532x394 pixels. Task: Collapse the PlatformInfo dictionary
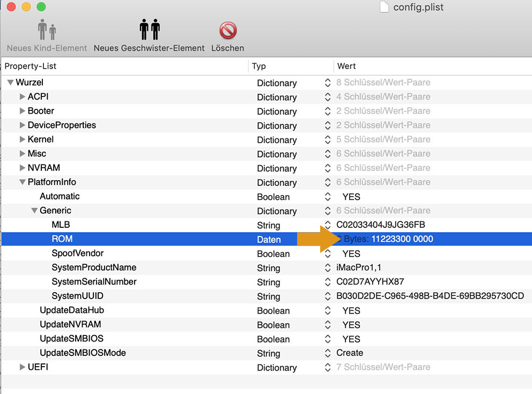23,182
